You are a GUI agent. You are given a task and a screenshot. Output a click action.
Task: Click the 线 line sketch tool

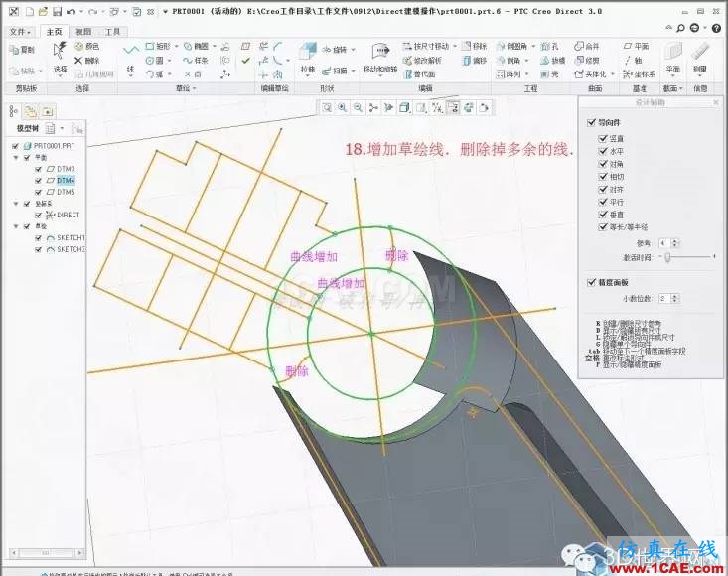130,60
